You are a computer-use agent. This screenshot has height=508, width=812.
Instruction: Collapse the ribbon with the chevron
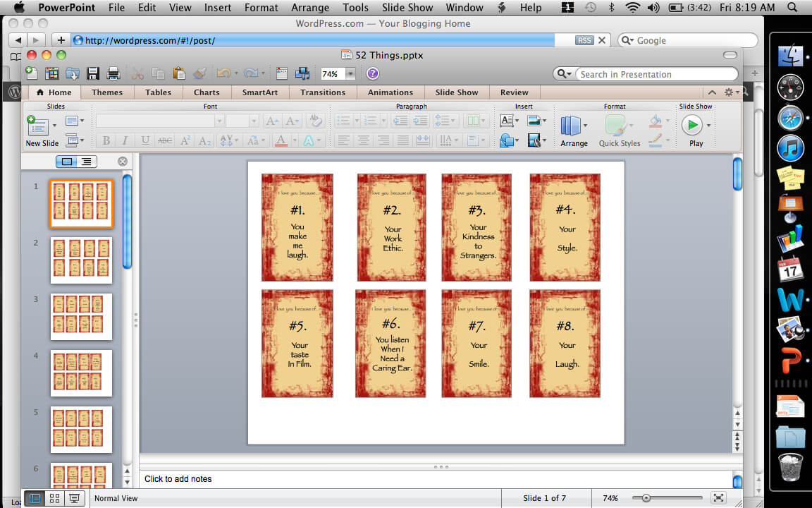[x=711, y=92]
